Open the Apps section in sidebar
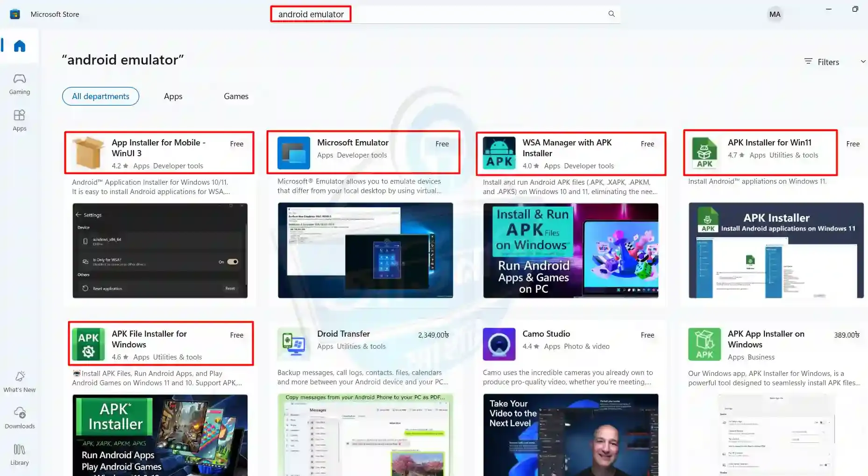Screen dimensions: 868x476 click(x=20, y=120)
